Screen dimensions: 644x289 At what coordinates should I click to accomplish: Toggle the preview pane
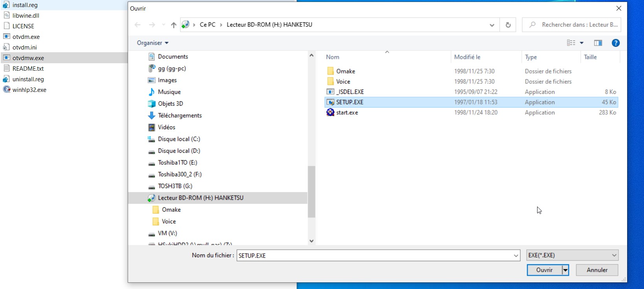tap(598, 43)
